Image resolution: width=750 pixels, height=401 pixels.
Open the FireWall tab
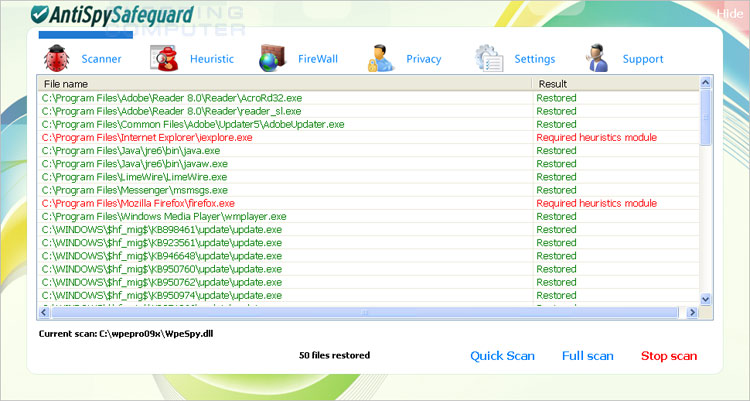point(318,59)
